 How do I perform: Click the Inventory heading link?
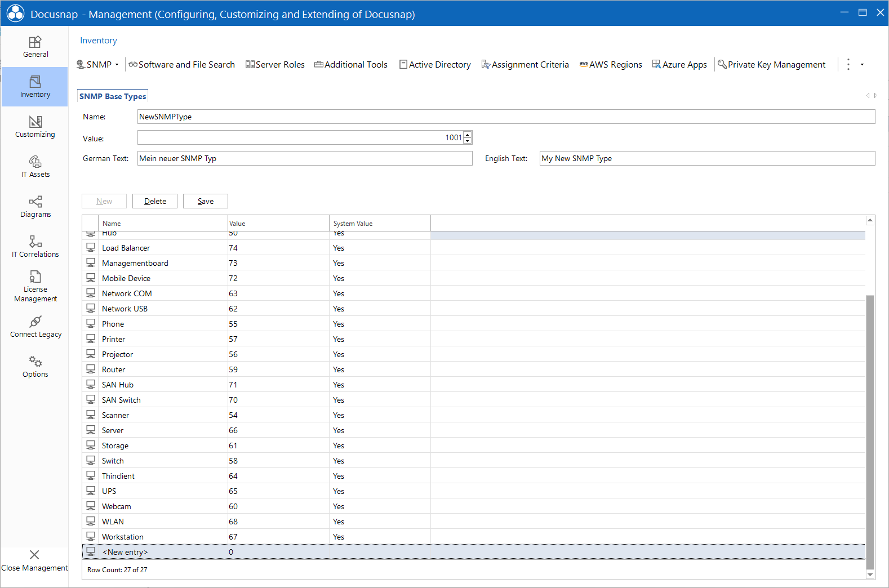(99, 41)
